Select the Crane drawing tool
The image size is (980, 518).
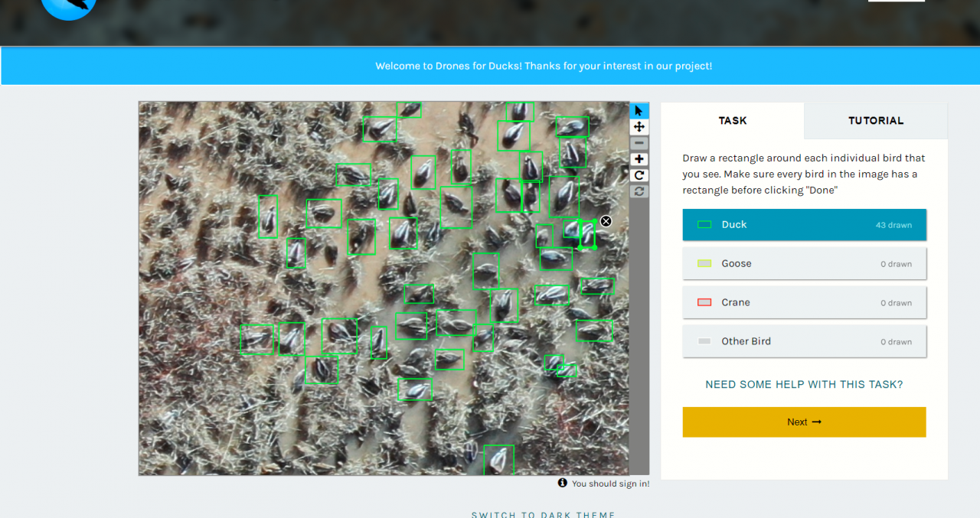[x=805, y=303]
